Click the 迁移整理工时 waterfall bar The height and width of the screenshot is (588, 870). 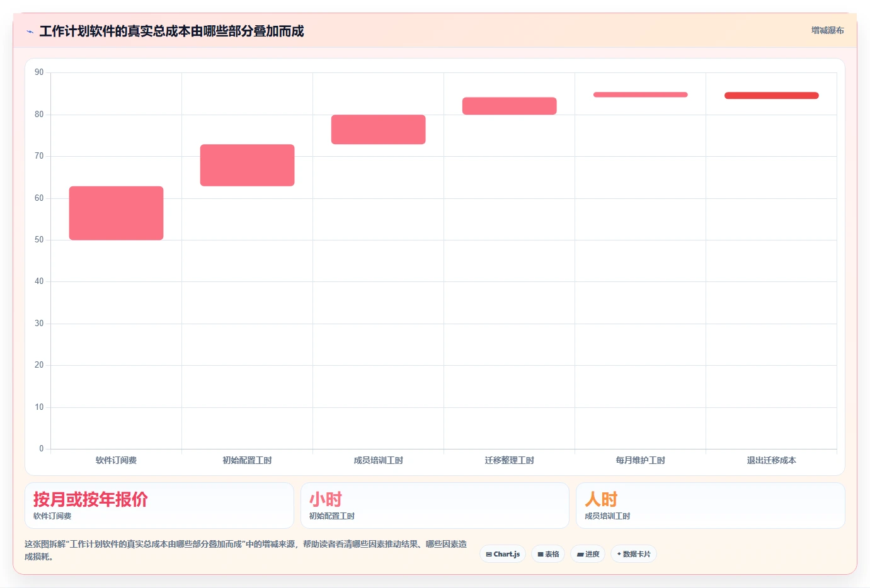[510, 106]
